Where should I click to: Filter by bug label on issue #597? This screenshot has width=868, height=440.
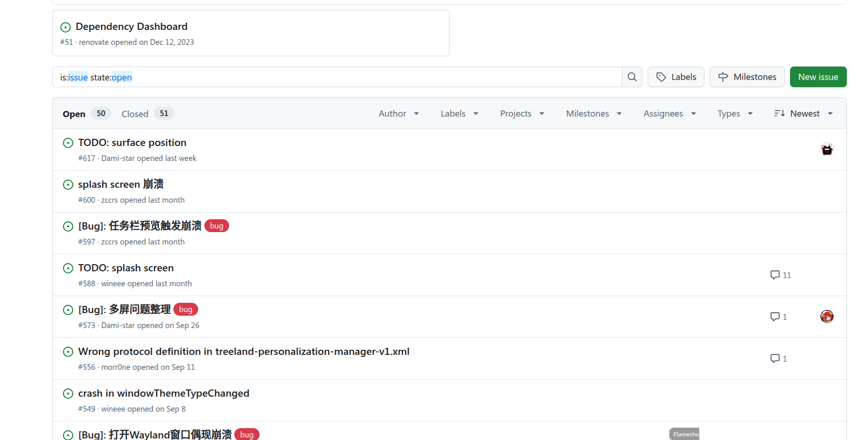tap(217, 226)
